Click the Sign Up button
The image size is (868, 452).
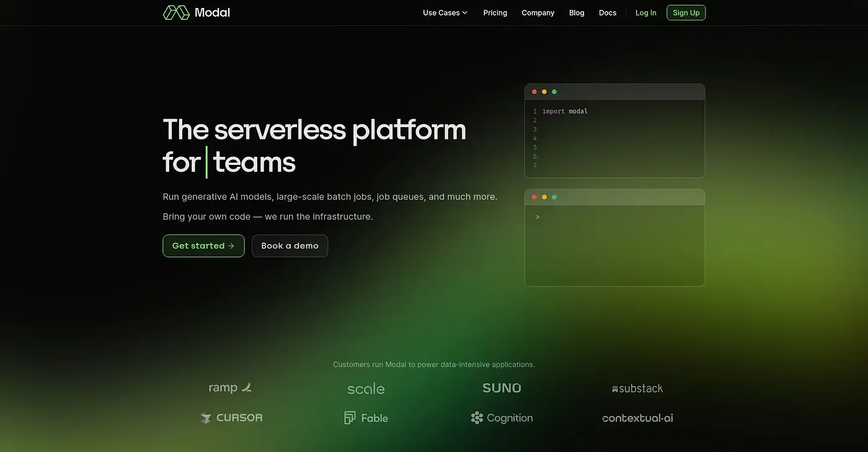[686, 12]
